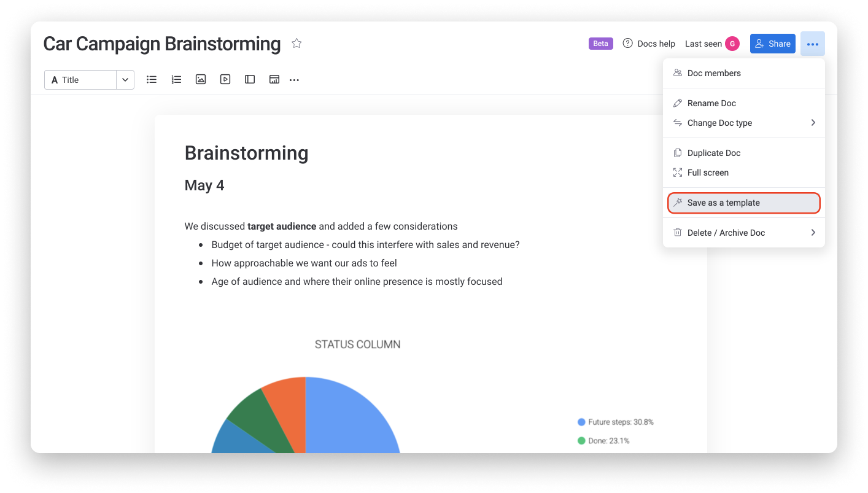868x493 pixels.
Task: Choose Duplicate Doc in the menu
Action: coord(744,153)
